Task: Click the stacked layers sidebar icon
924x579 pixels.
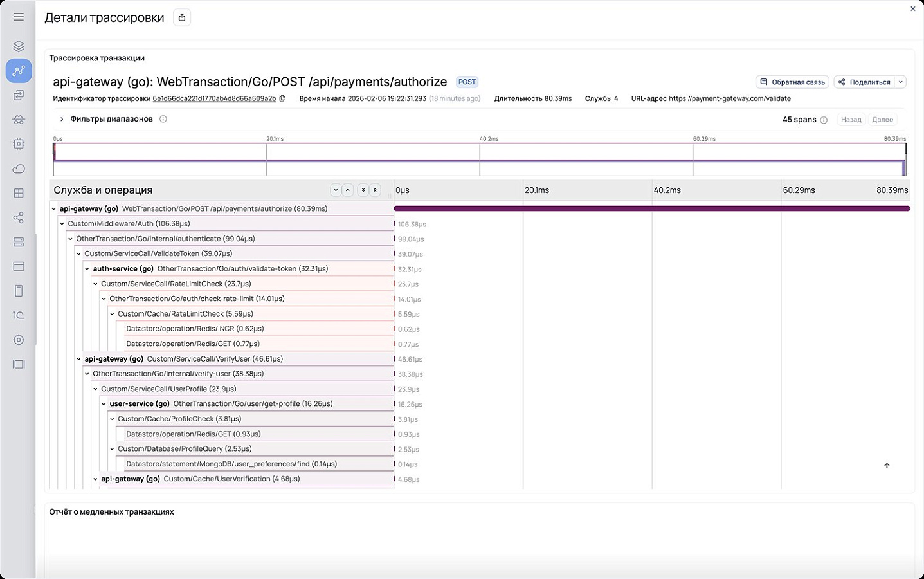Action: point(19,46)
